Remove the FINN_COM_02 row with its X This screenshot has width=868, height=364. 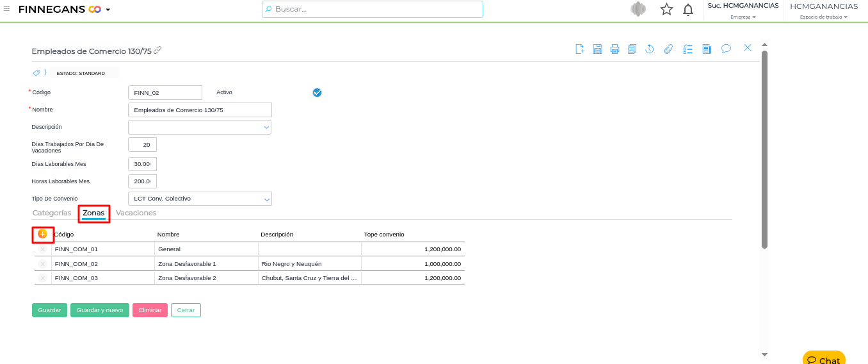[43, 263]
